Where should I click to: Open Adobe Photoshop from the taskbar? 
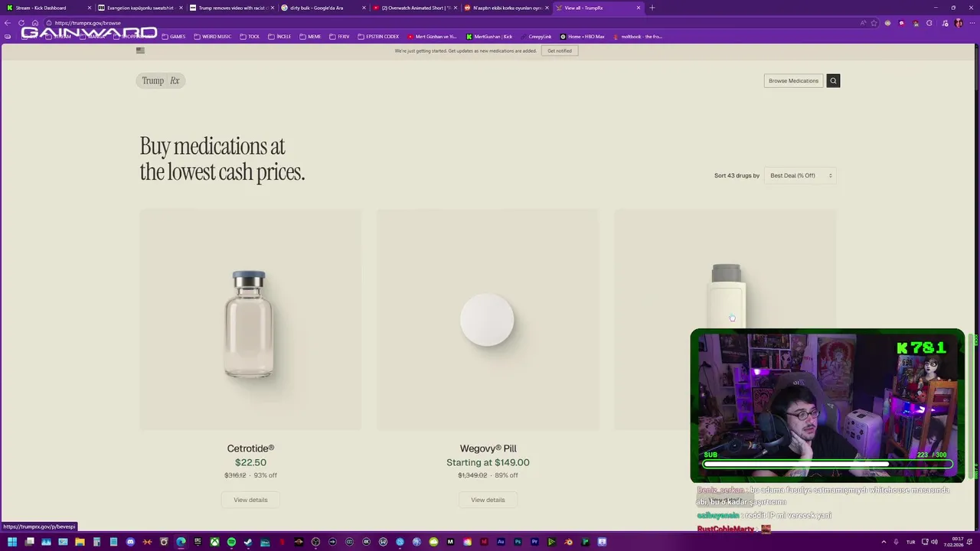[x=518, y=542]
